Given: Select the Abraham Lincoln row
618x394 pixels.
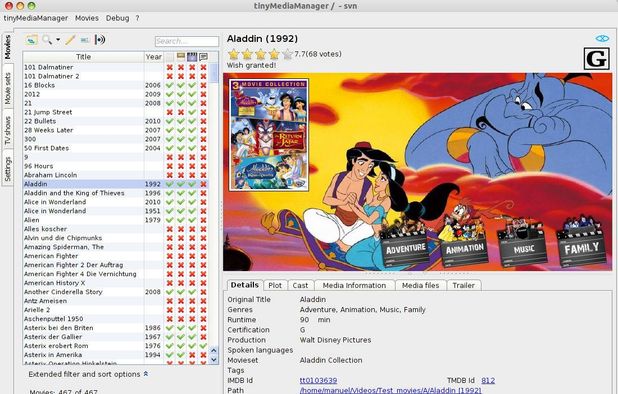Looking at the screenshot, I should coord(116,175).
